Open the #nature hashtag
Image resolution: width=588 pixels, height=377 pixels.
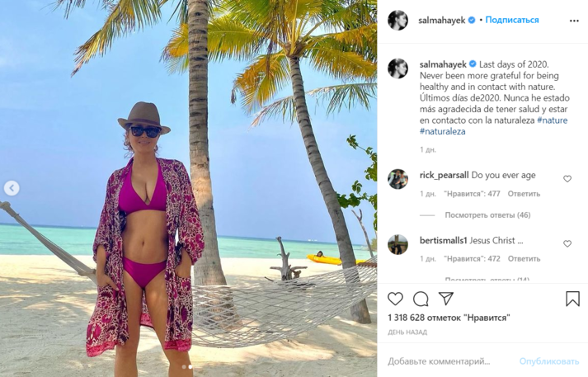(x=552, y=120)
